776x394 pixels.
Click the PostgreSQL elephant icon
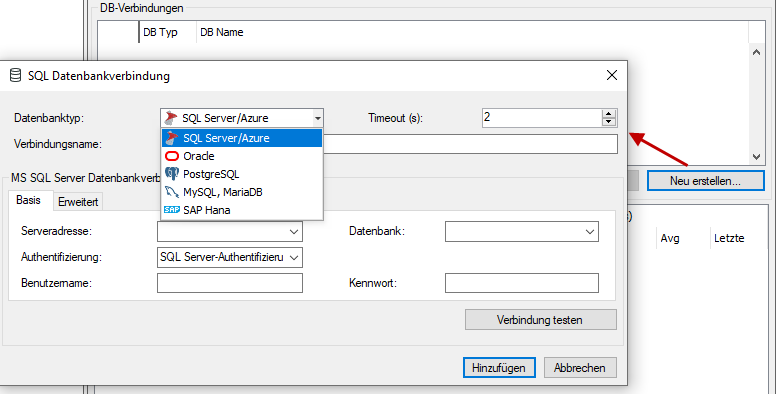172,174
